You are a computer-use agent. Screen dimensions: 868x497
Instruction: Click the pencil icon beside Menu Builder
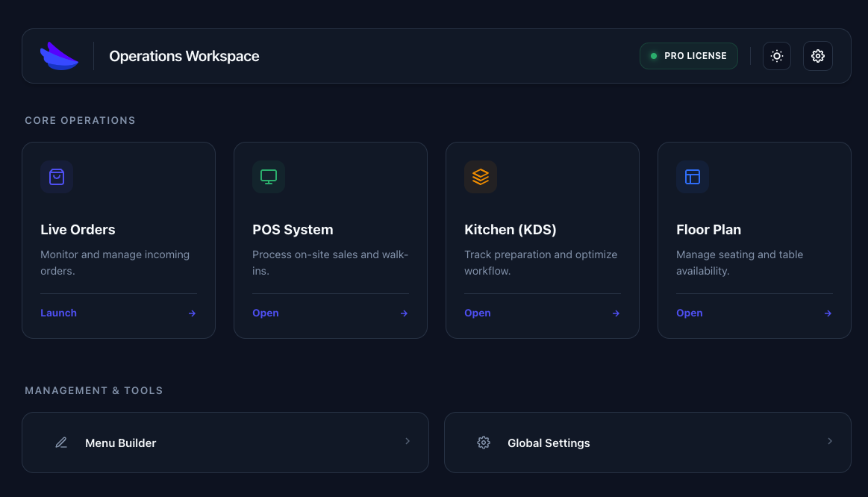60,442
